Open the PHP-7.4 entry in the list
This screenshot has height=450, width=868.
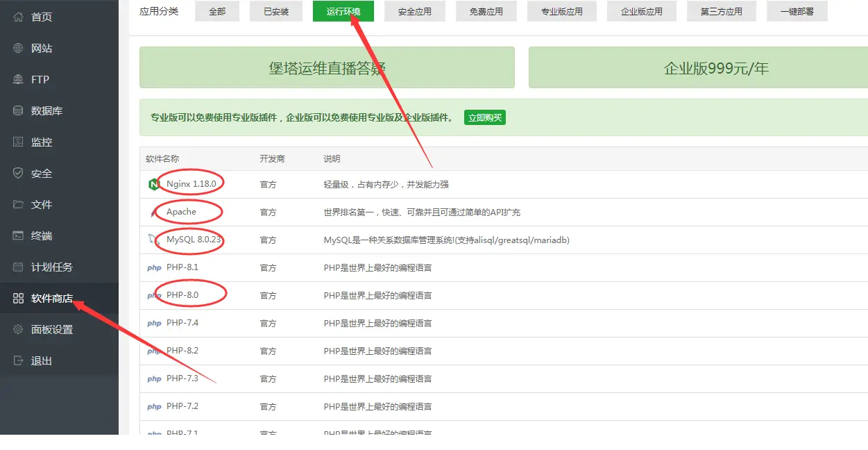click(182, 323)
